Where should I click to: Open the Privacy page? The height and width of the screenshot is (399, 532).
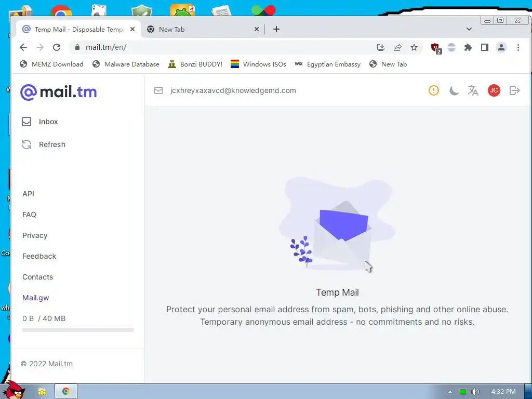tap(35, 235)
